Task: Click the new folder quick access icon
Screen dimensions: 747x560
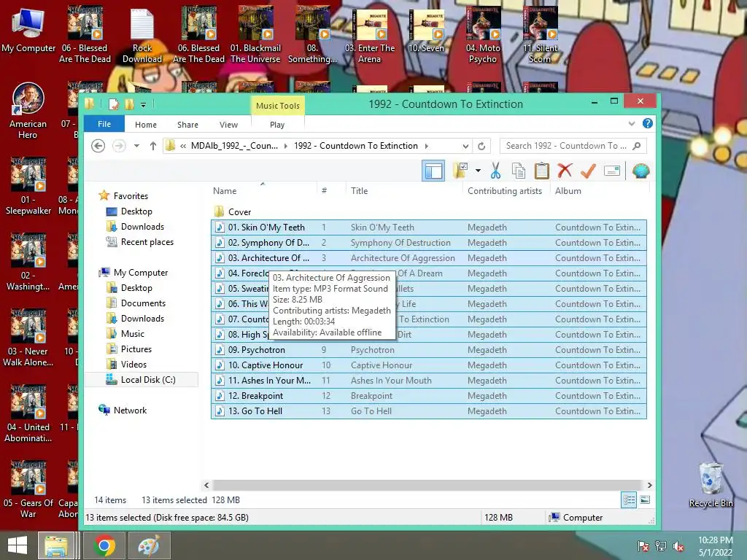Action: click(129, 104)
